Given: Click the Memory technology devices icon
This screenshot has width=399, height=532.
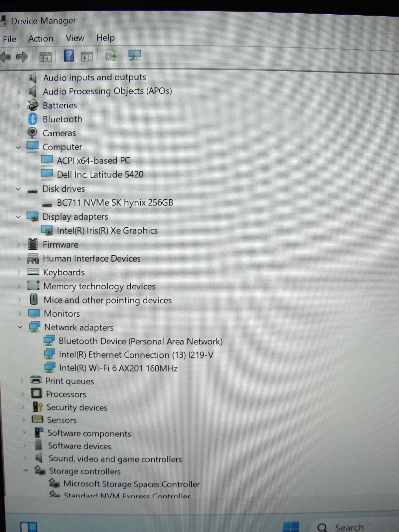Looking at the screenshot, I should (x=33, y=286).
